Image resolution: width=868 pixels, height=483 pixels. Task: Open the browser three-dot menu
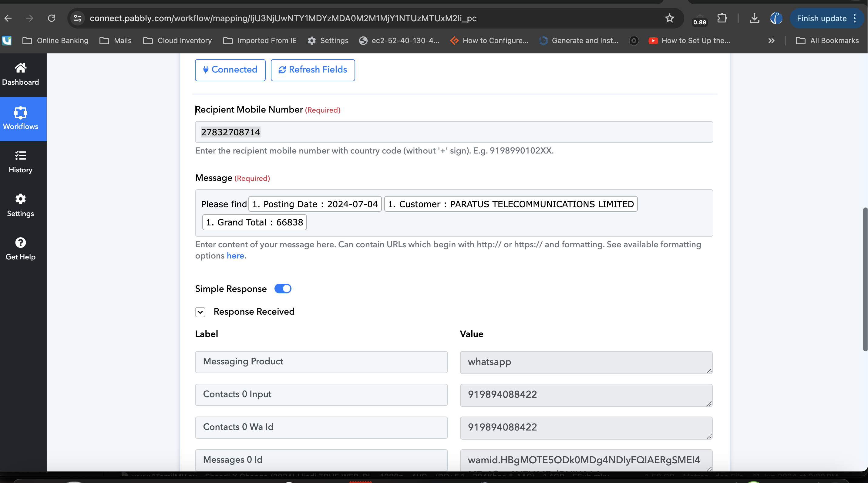click(x=855, y=18)
